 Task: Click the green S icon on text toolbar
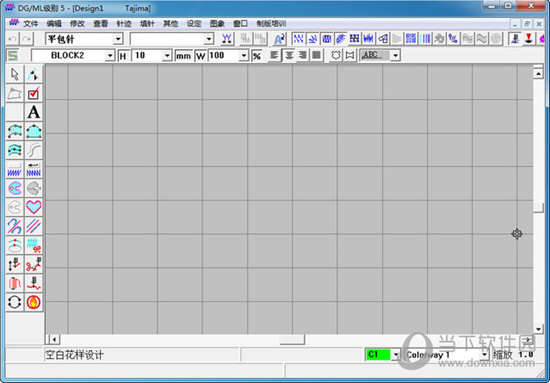coord(13,55)
